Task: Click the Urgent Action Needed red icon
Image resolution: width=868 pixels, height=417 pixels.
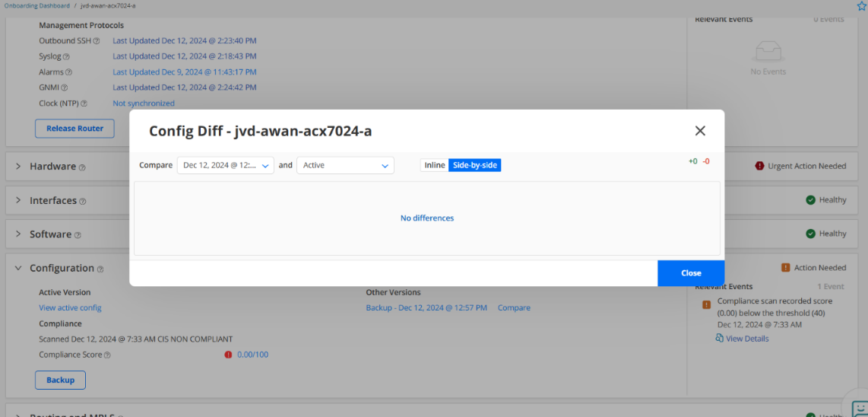Action: tap(759, 166)
